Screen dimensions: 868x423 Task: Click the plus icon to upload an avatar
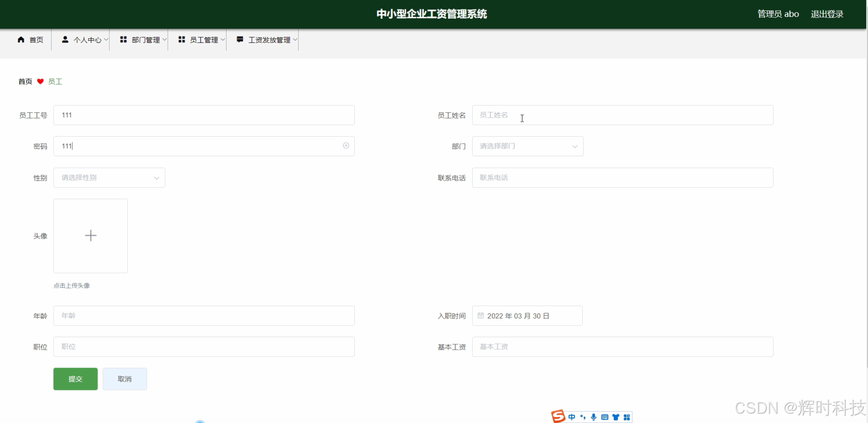[x=90, y=236]
